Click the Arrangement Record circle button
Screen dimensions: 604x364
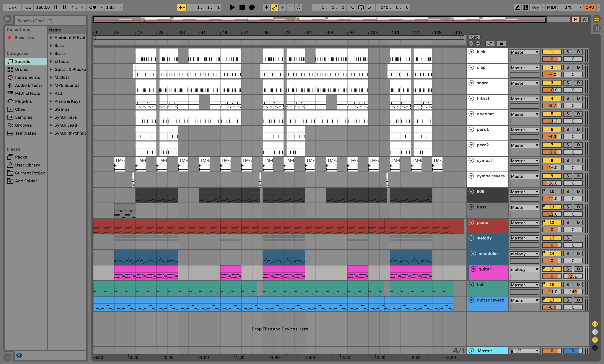(x=252, y=7)
